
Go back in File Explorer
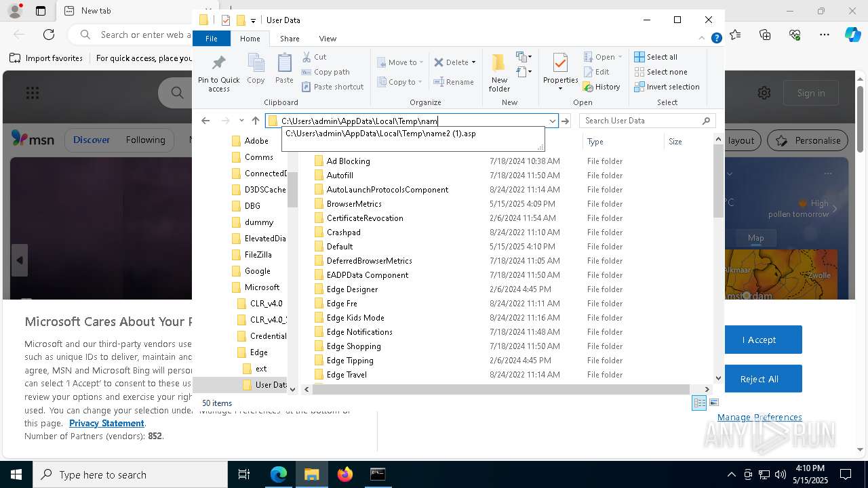pyautogui.click(x=205, y=121)
